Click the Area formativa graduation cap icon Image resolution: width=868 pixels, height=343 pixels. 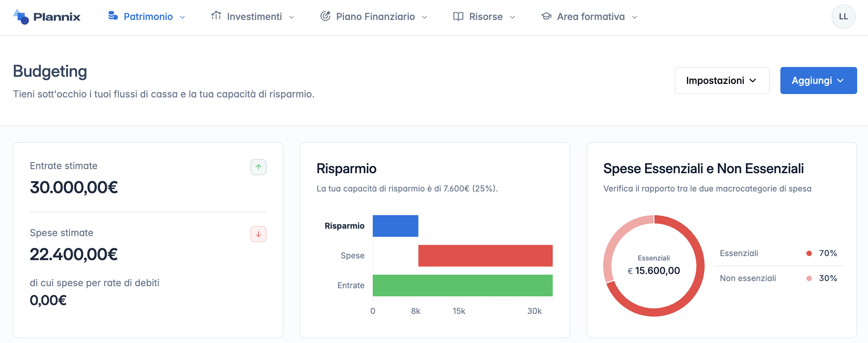coord(546,16)
